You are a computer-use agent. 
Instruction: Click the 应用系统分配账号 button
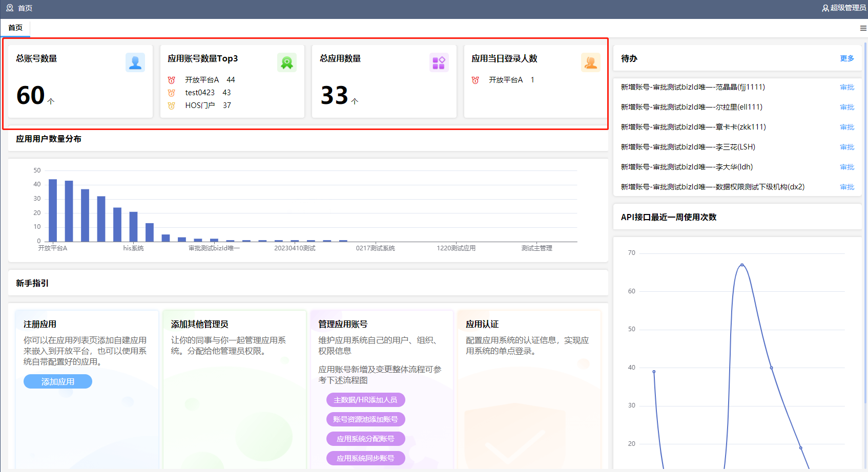pos(365,439)
